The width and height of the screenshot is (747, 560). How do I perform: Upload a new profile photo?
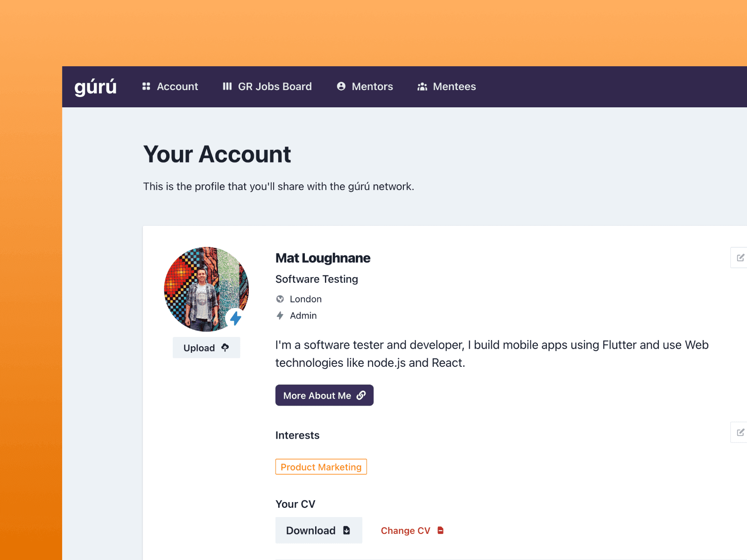tap(206, 348)
